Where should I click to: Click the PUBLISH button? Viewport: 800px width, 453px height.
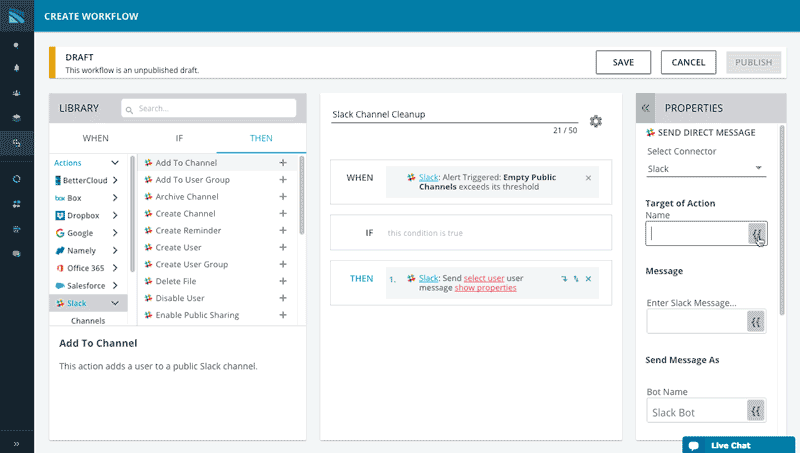point(754,62)
